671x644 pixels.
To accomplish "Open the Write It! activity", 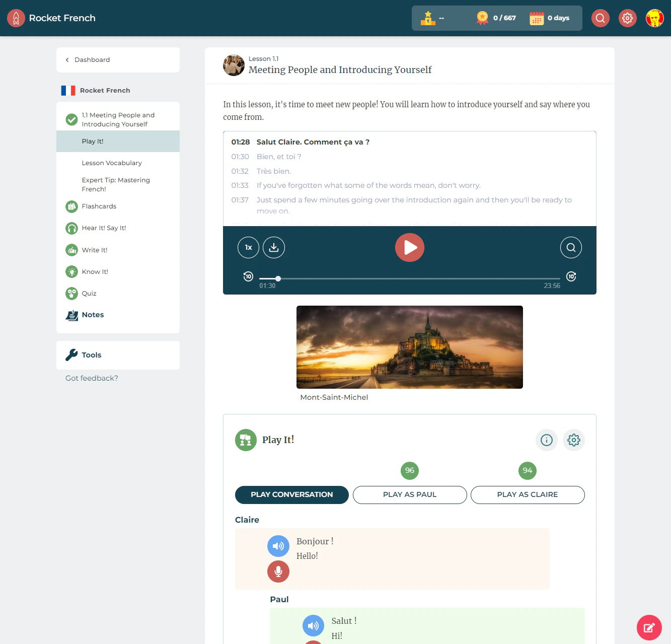I will [x=94, y=250].
